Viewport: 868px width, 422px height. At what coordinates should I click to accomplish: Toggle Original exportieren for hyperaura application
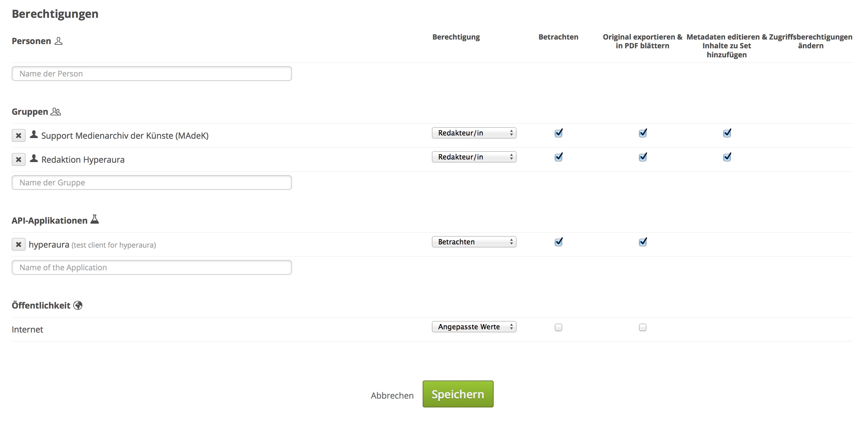pos(643,242)
